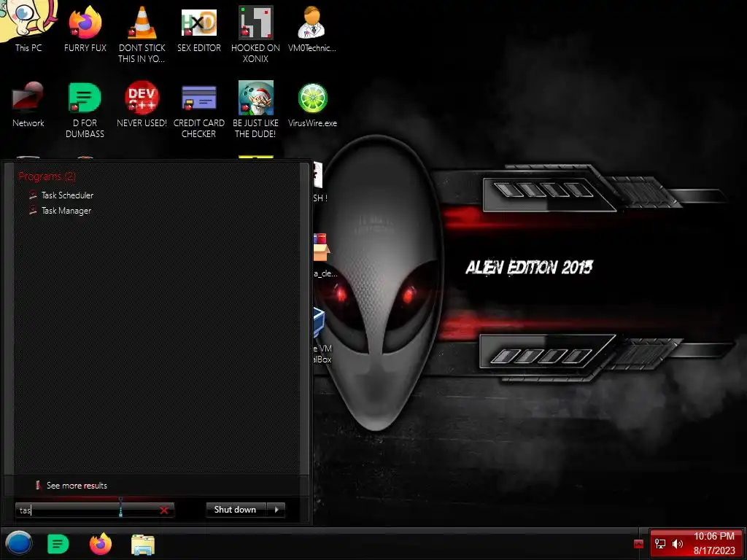Click the network tray icon

coord(660,543)
